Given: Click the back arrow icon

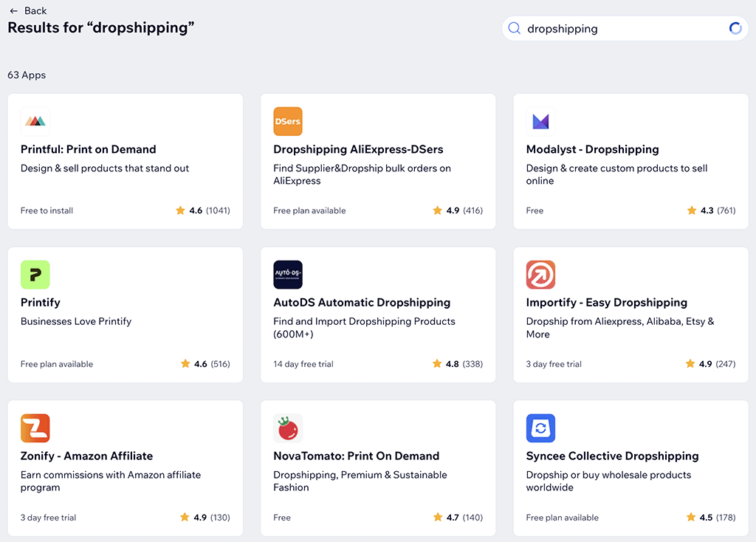Looking at the screenshot, I should pyautogui.click(x=13, y=10).
